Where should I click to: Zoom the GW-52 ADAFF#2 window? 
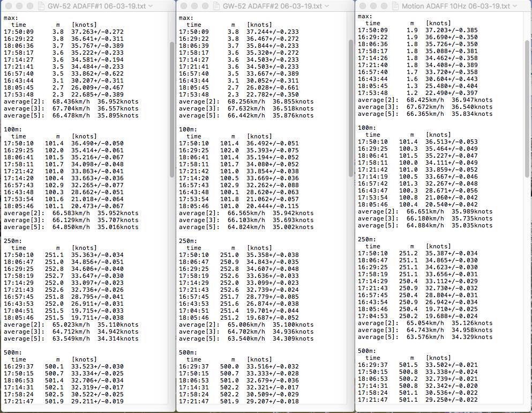coord(202,6)
